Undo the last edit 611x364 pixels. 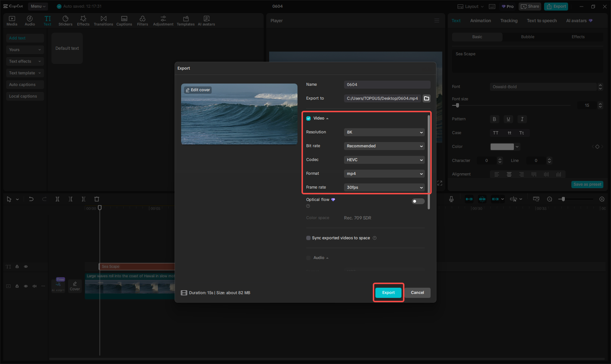pos(31,199)
